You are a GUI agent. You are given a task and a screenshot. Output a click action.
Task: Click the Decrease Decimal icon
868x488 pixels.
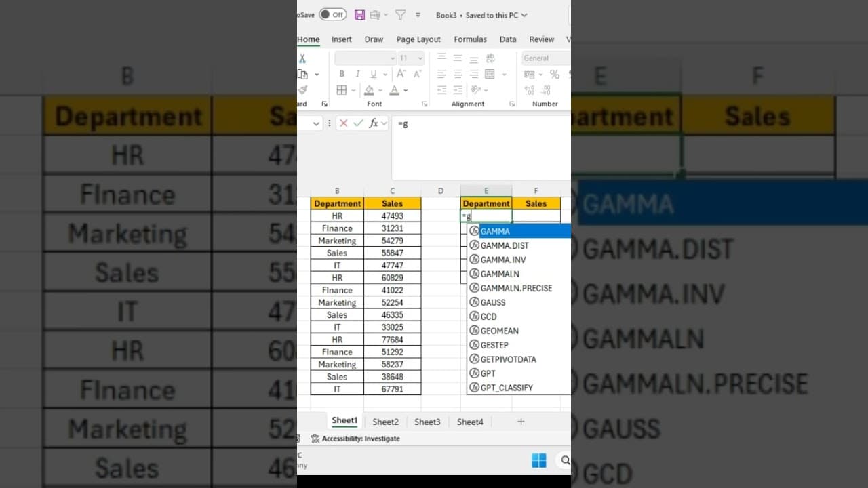pos(547,90)
